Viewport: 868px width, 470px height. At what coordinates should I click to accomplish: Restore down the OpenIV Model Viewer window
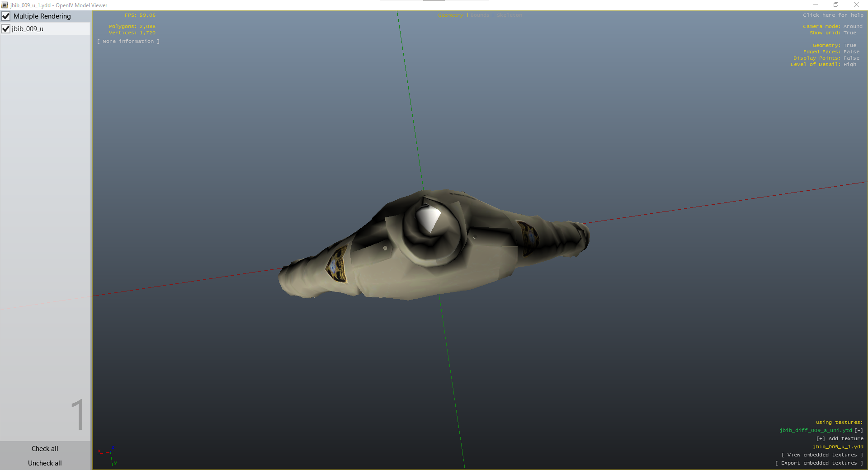point(836,5)
